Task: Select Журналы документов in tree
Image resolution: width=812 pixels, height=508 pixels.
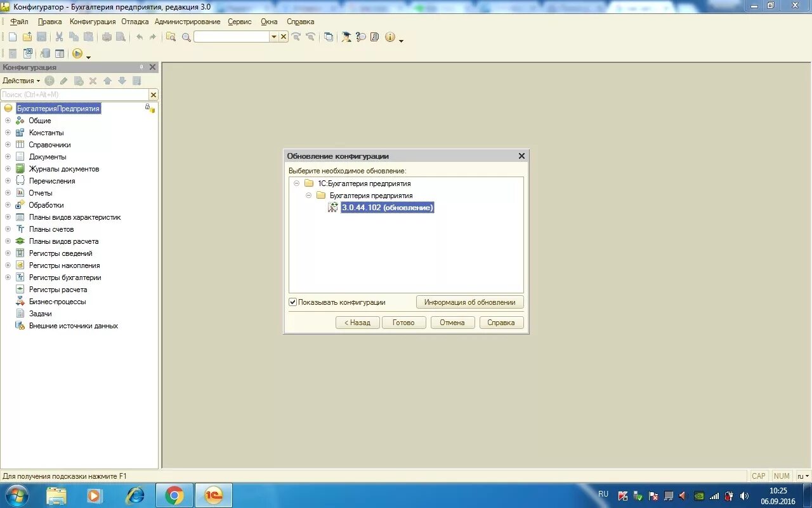Action: 64,169
